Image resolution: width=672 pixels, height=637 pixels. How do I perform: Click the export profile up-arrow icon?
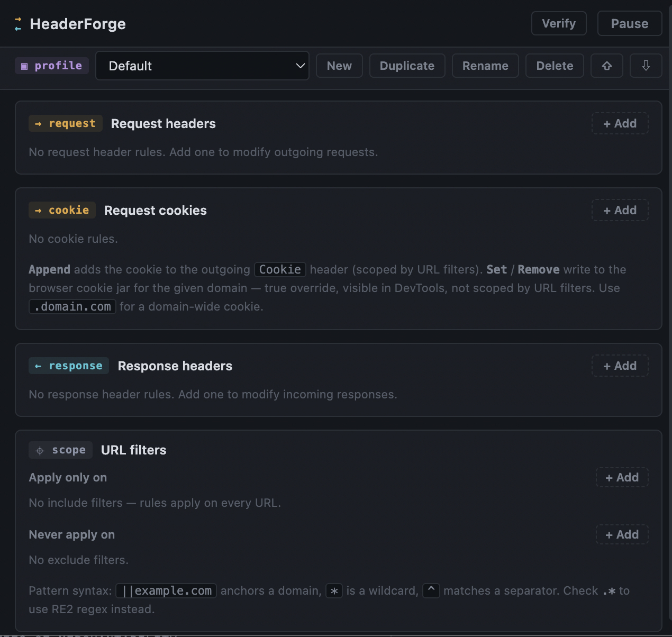[x=607, y=66]
